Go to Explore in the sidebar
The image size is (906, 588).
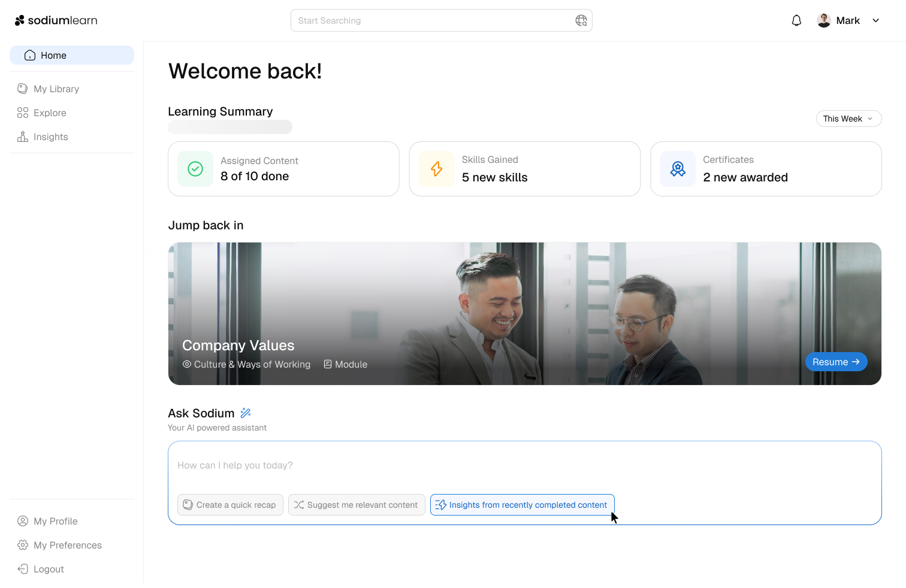(x=50, y=113)
